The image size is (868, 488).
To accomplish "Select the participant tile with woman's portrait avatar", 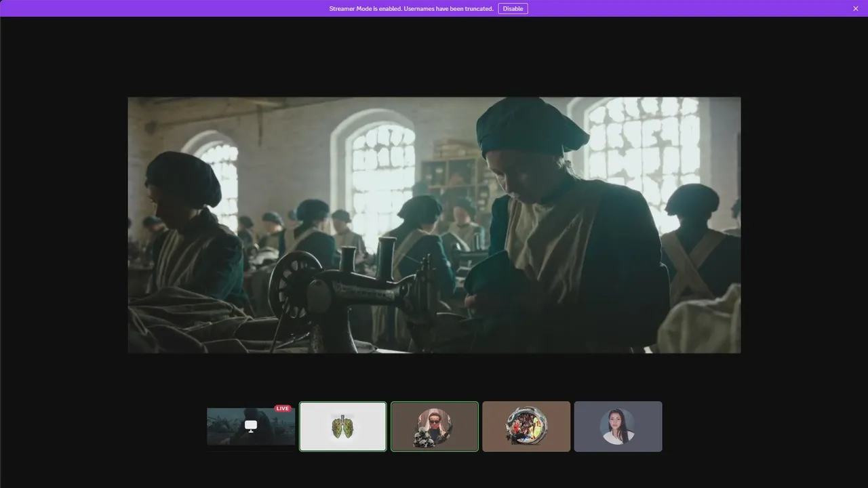I will 618,426.
